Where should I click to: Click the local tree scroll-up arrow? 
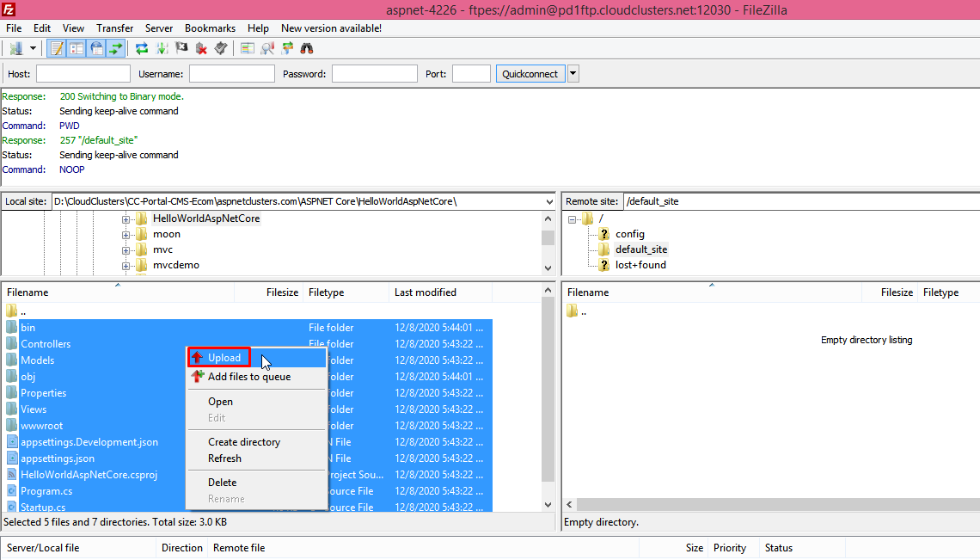click(x=548, y=219)
